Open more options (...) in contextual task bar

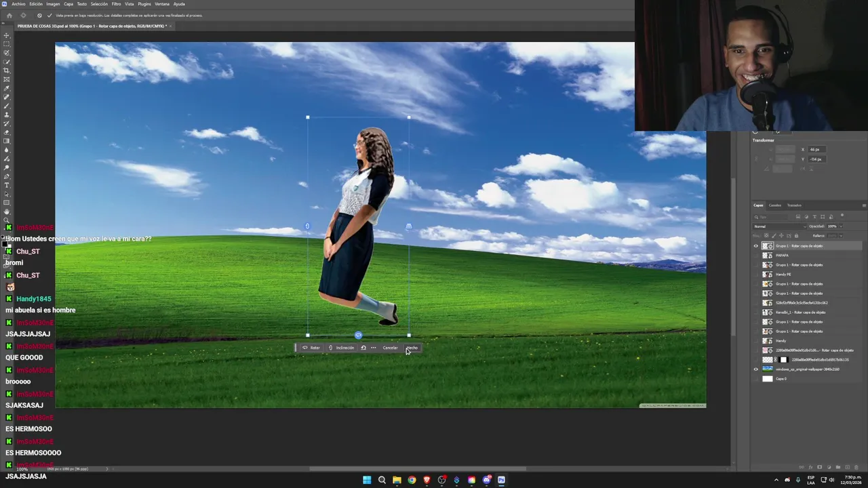tap(373, 348)
